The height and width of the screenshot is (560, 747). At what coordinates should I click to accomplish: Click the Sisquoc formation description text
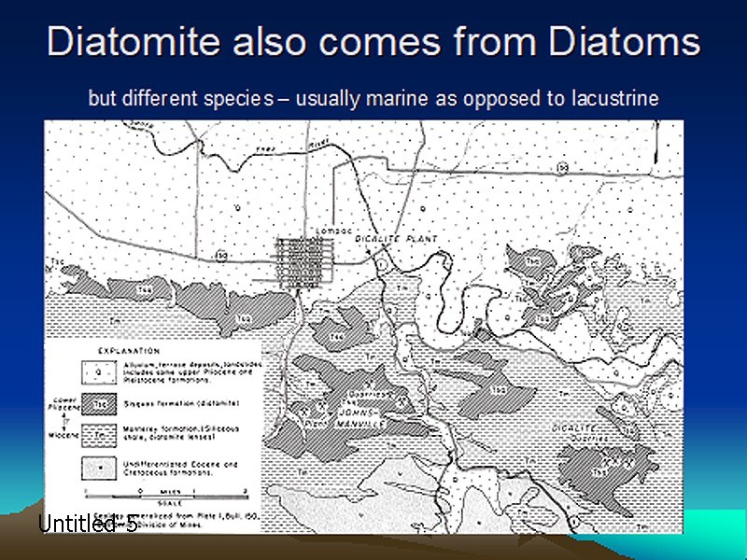pyautogui.click(x=181, y=403)
